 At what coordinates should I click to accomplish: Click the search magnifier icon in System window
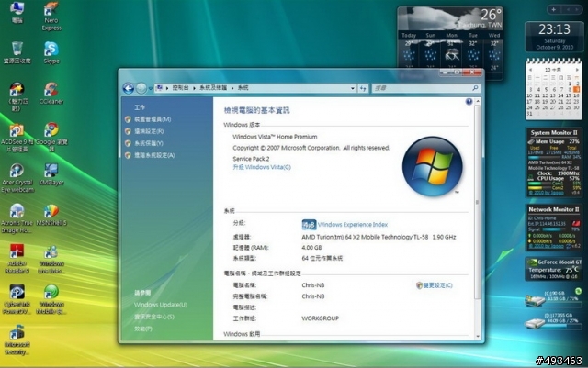pos(475,88)
